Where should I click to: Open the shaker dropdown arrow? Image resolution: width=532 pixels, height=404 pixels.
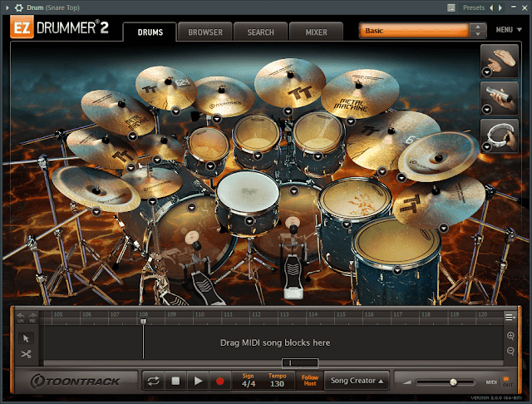coord(487,110)
